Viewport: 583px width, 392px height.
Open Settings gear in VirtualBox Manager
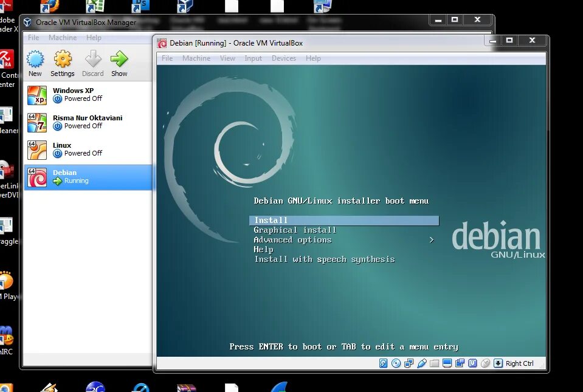[x=63, y=59]
